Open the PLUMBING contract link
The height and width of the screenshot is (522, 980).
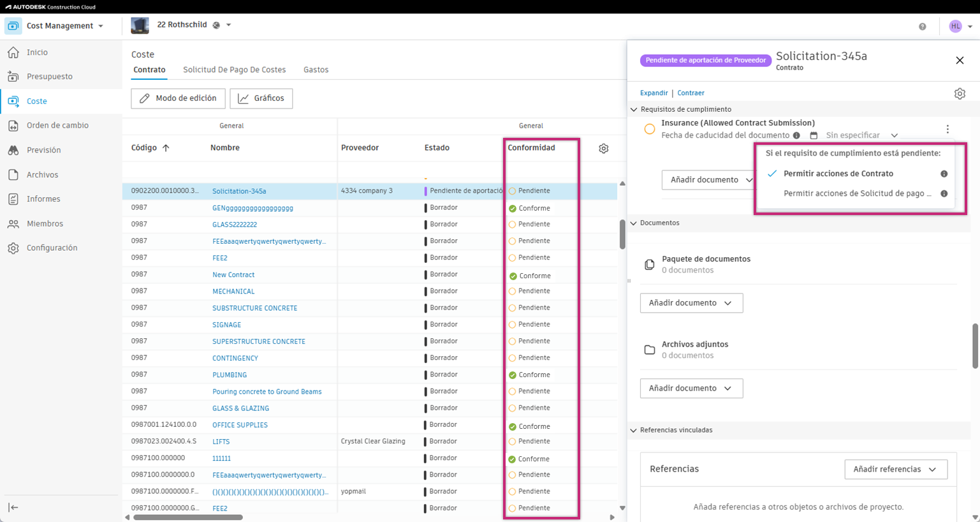(x=230, y=375)
